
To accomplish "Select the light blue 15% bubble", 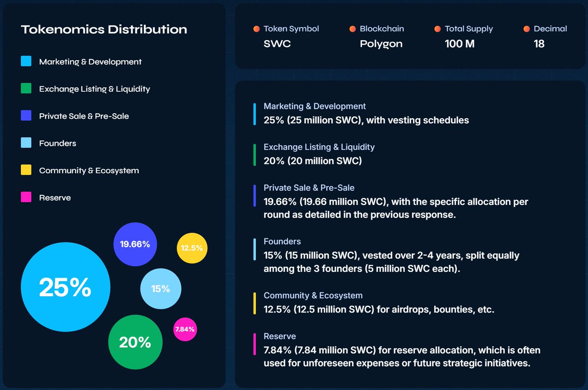I will point(161,289).
